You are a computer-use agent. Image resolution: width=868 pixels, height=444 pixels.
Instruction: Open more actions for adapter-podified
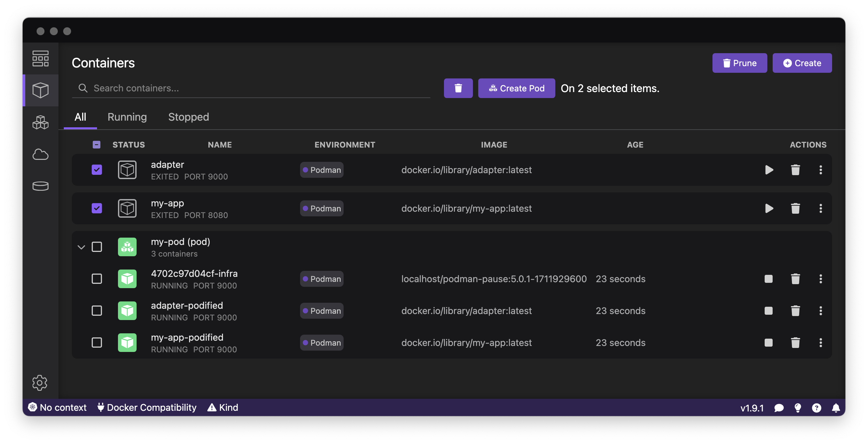tap(820, 311)
